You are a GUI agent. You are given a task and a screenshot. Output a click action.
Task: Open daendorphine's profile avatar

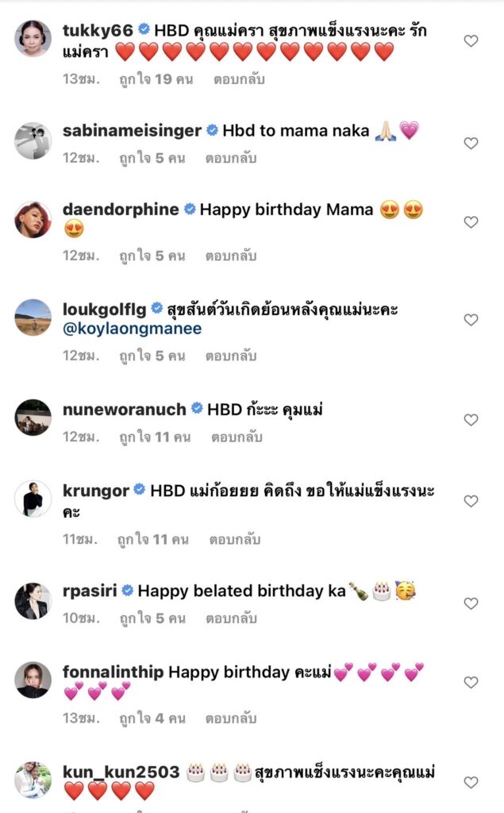coord(33,220)
